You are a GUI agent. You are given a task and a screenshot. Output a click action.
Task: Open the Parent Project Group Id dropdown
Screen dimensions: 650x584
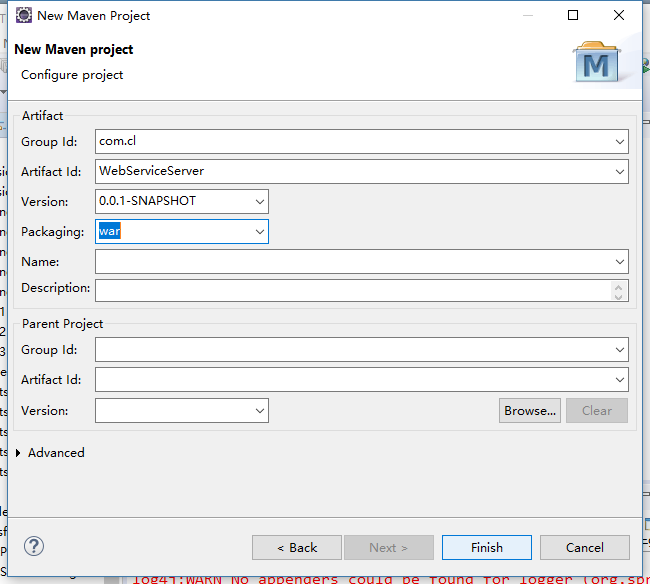(620, 350)
